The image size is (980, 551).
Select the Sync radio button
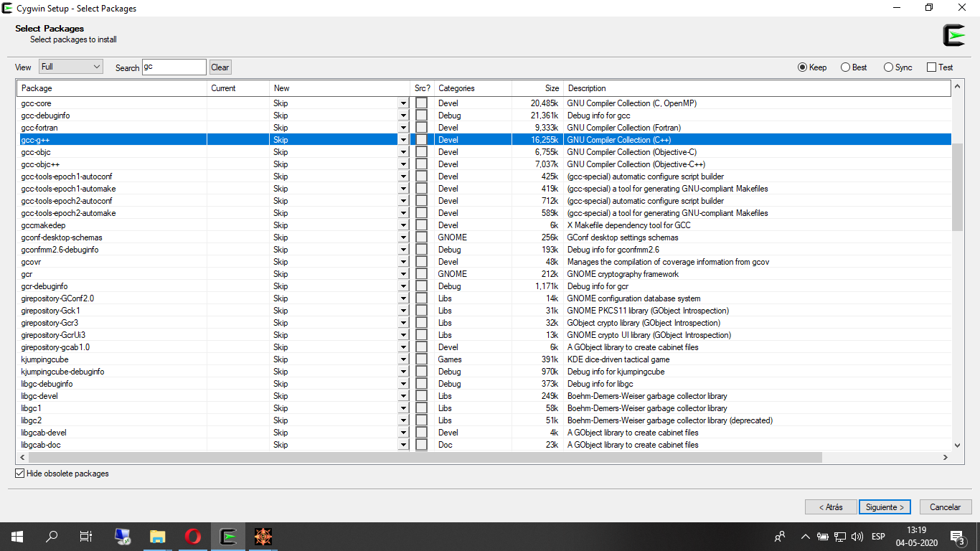(x=888, y=67)
